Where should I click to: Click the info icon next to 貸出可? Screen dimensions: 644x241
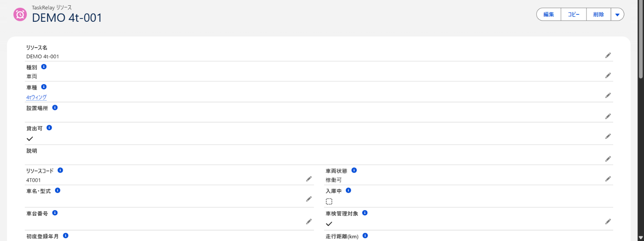[x=49, y=128]
